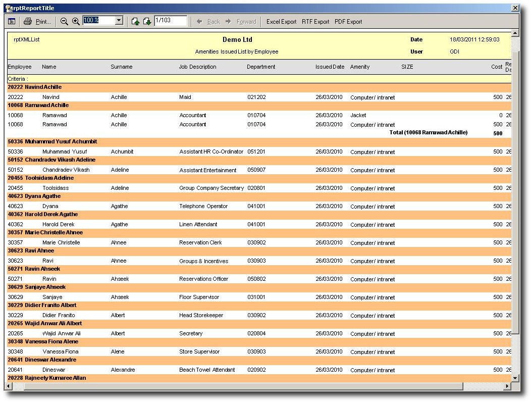Image resolution: width=532 pixels, height=403 pixels.
Task: Go to previous page with up arrow icon
Action: point(135,21)
